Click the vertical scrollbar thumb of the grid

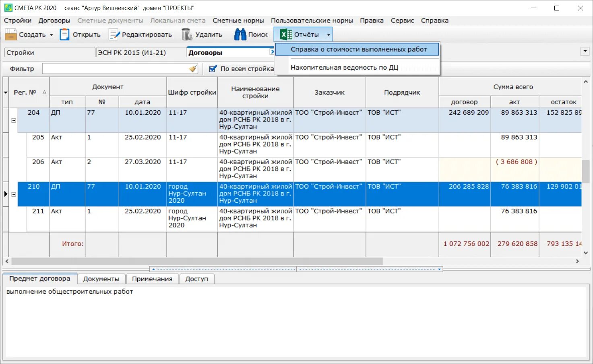tap(586, 171)
